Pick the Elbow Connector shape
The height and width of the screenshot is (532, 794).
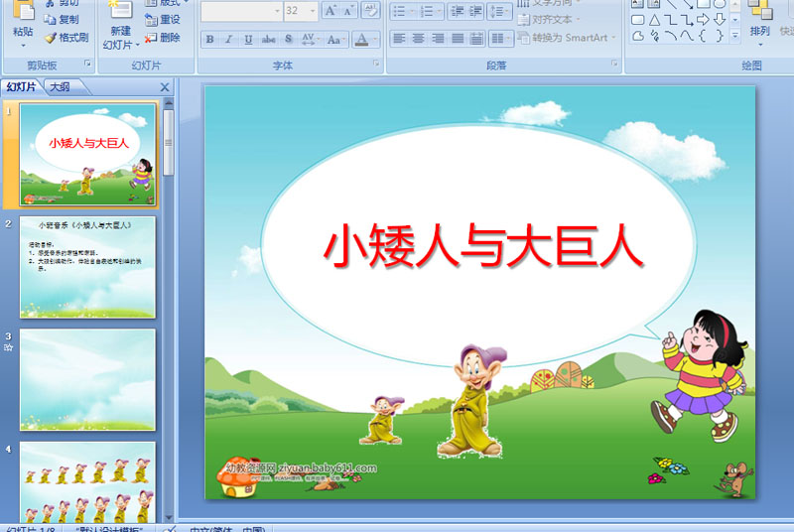[x=671, y=20]
